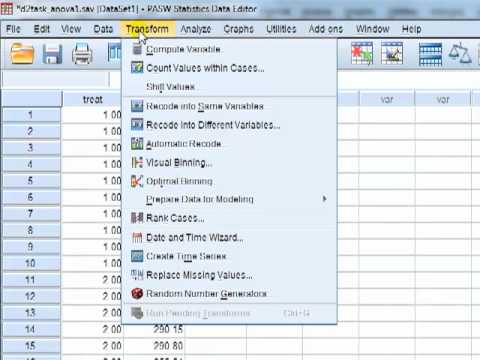Screen dimensions: 480x360
Task: Click the cell showing 290.80
Action: [154, 346]
